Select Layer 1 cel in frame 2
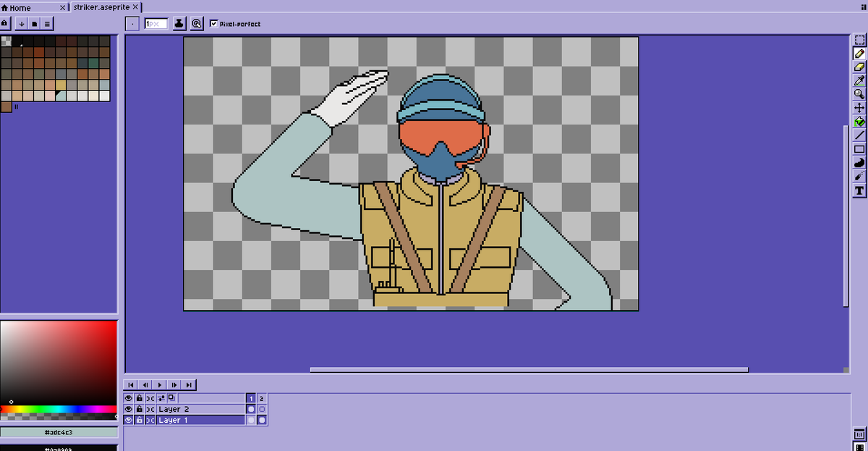Viewport: 868px width, 451px height. [262, 420]
